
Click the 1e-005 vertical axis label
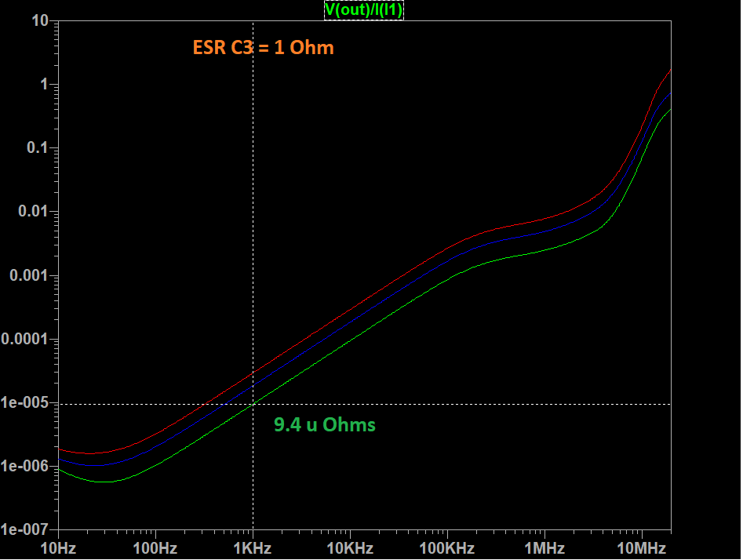coord(24,402)
